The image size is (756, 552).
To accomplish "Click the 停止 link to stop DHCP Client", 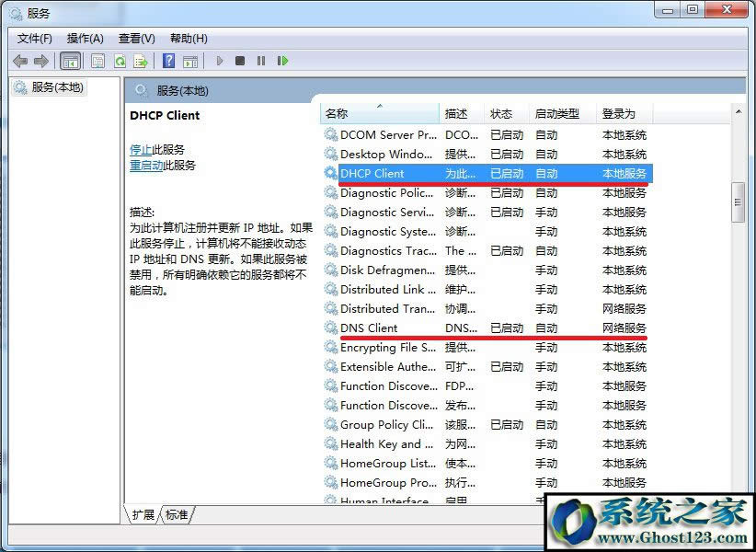I will [141, 149].
